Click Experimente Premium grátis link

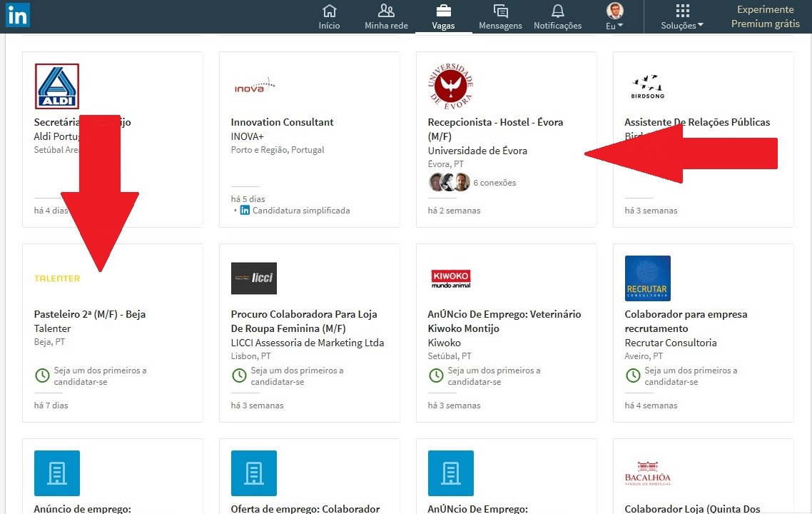coord(766,16)
